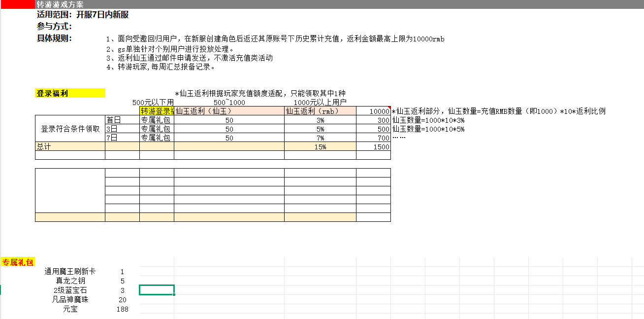Screen dimensions: 644x319
Task: Click the yellow 转游登录礼 header cell
Action: click(x=157, y=111)
